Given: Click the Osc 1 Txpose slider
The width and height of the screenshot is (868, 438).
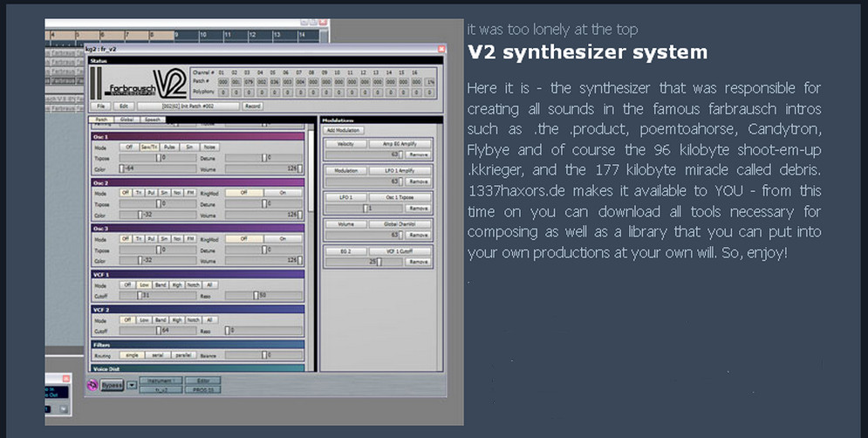Looking at the screenshot, I should click(x=158, y=158).
